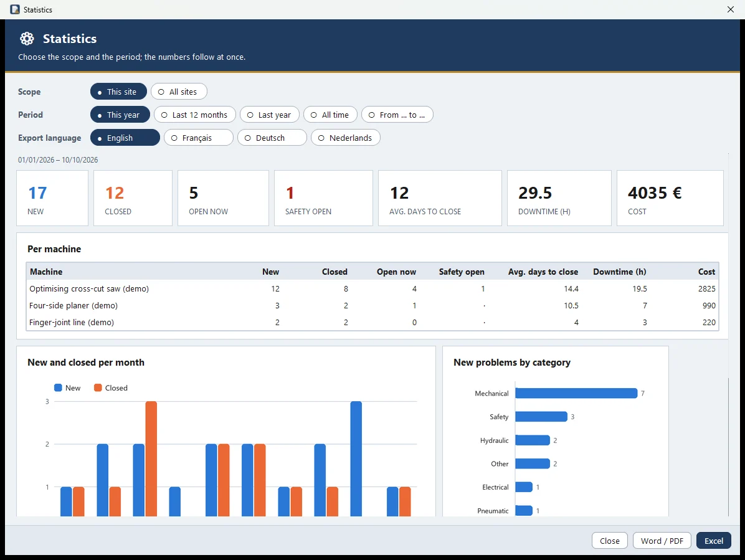Click the Statistics gear icon in the header
This screenshot has height=560, width=745.
(x=27, y=39)
